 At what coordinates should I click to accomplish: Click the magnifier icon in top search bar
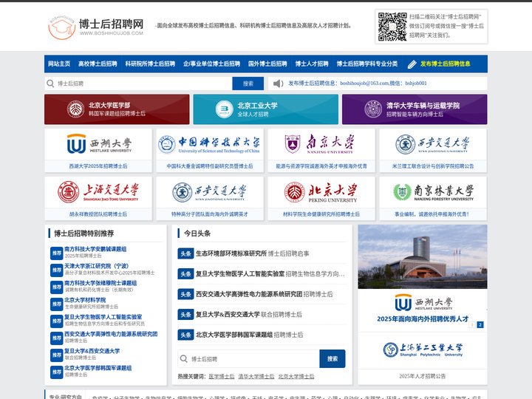pos(50,83)
